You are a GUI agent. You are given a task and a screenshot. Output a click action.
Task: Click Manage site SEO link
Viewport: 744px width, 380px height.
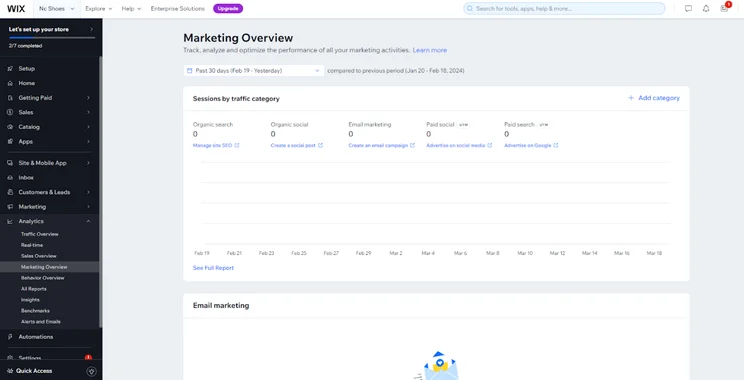pyautogui.click(x=213, y=146)
